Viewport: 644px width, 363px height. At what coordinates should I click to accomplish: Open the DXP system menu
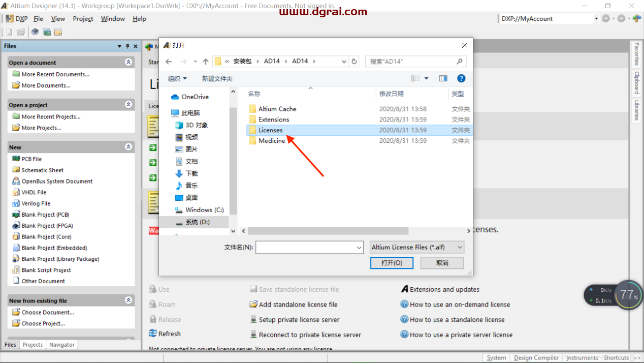[x=17, y=19]
